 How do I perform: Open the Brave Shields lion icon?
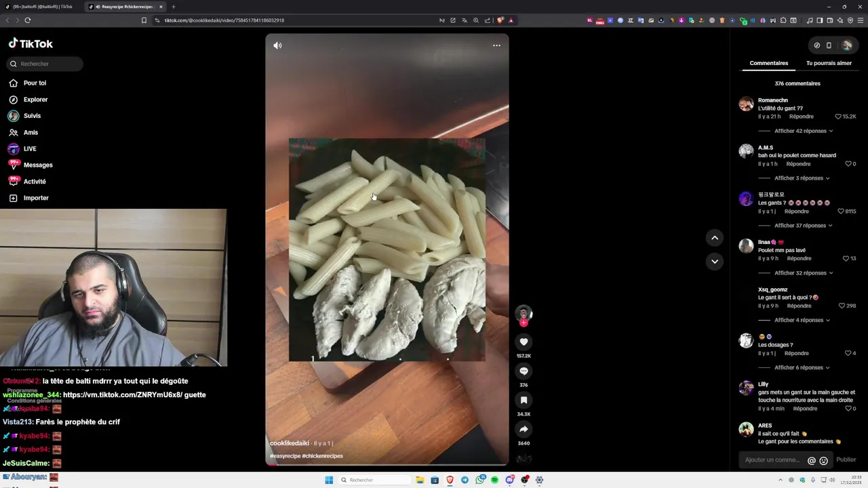pyautogui.click(x=500, y=20)
